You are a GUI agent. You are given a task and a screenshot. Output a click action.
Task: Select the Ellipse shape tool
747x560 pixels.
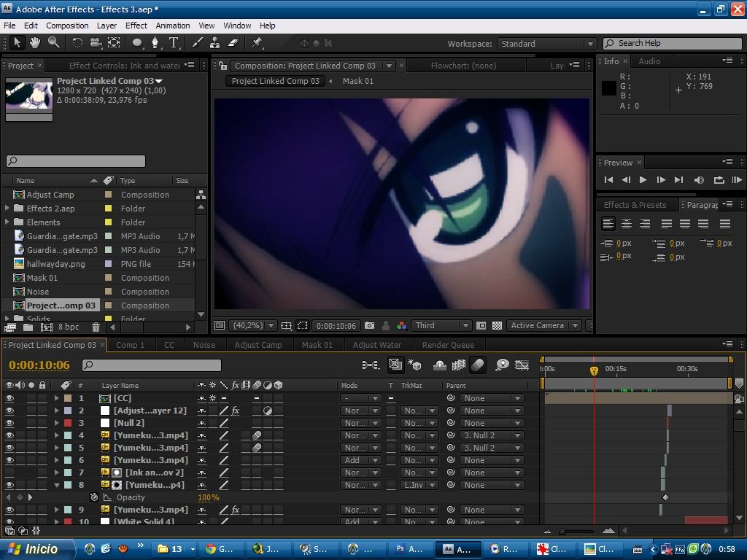(137, 43)
